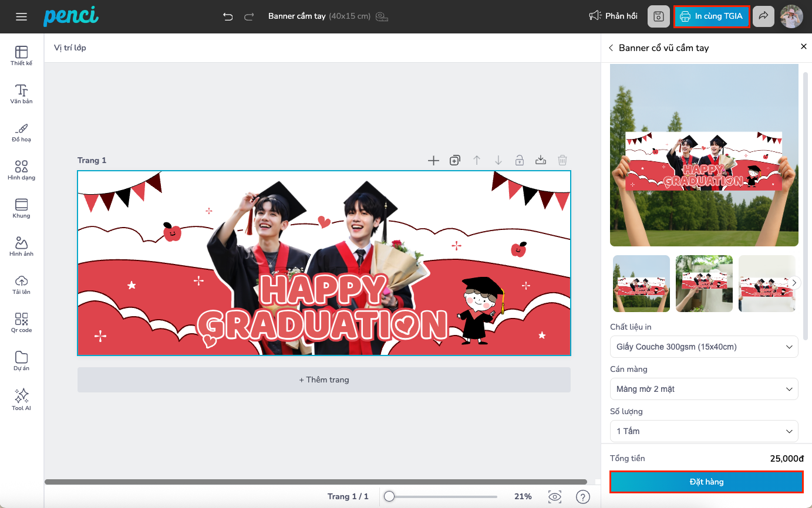Click the undo arrow icon
This screenshot has height=508, width=812.
pos(228,16)
